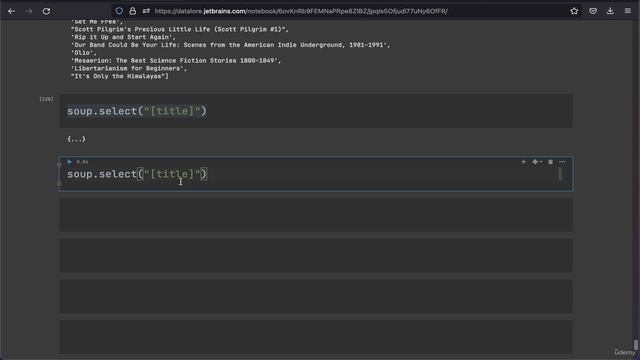
Task: Click the output line 'Rip it Up and Start Again'
Action: tap(123, 37)
